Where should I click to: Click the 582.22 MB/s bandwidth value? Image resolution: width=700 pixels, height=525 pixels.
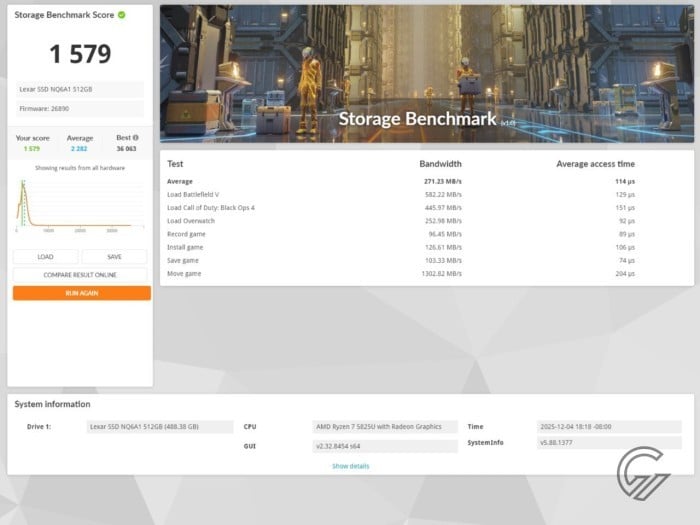click(443, 195)
